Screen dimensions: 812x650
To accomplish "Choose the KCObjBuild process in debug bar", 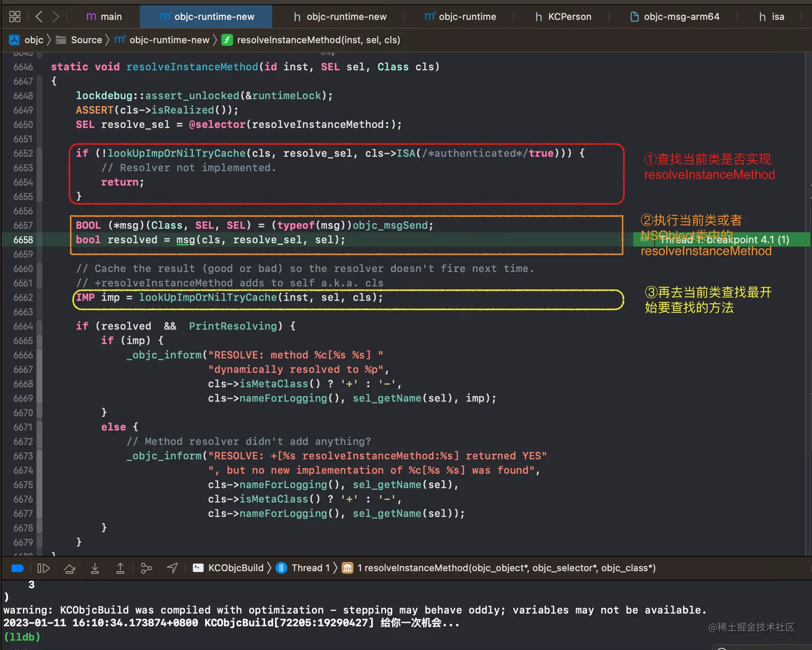I will click(228, 568).
